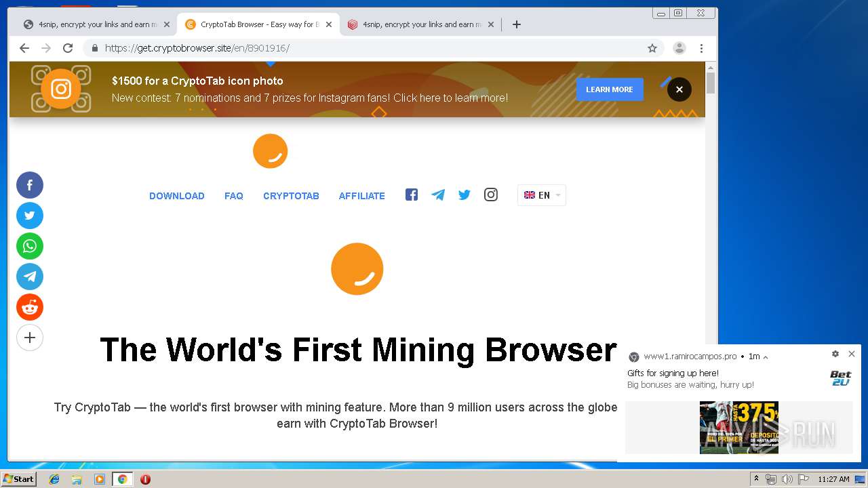Open the DOWNLOAD navigation link
The width and height of the screenshot is (868, 488).
[177, 196]
